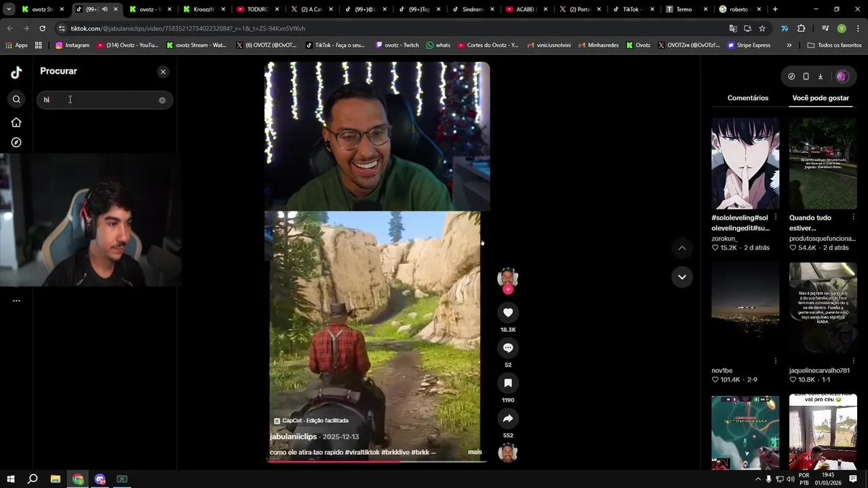
Task: Show more bookmarks with double chevron
Action: 789,45
